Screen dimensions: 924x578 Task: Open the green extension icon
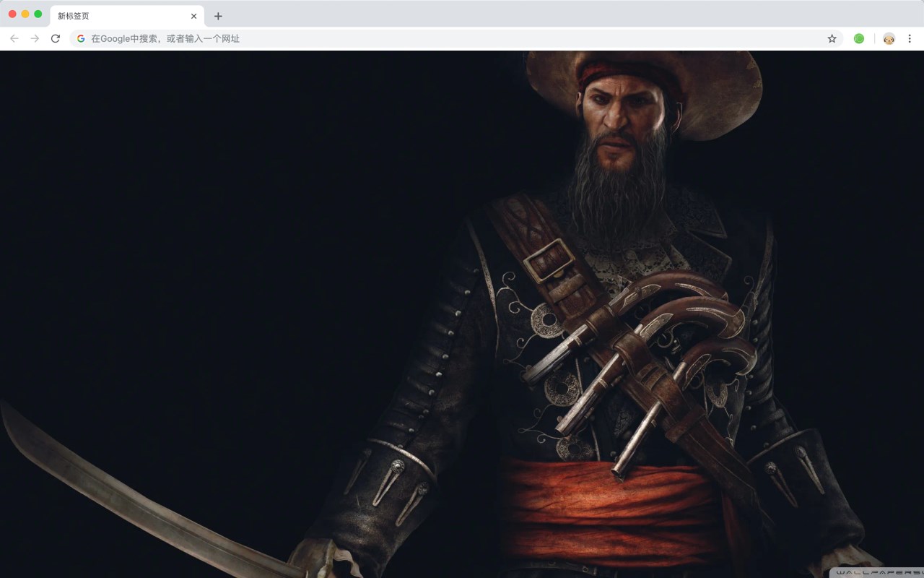click(859, 38)
